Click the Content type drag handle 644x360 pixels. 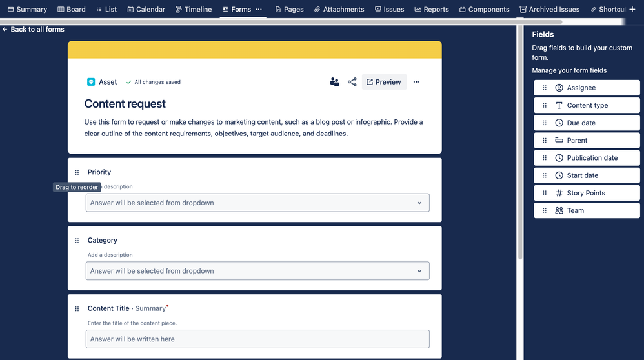(x=545, y=106)
